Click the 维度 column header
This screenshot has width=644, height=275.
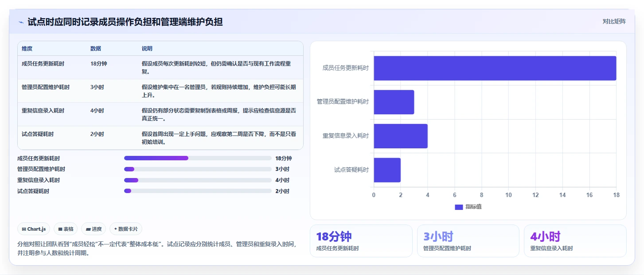tap(27, 48)
